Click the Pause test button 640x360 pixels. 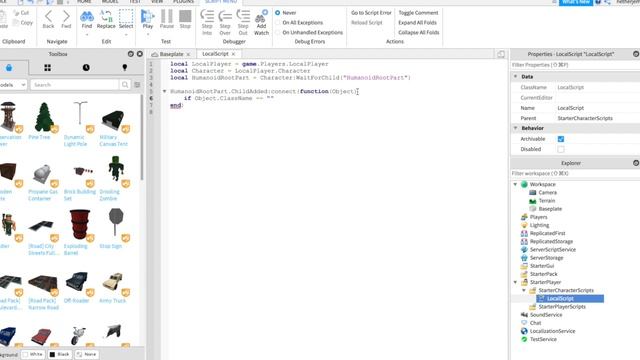(x=167, y=19)
